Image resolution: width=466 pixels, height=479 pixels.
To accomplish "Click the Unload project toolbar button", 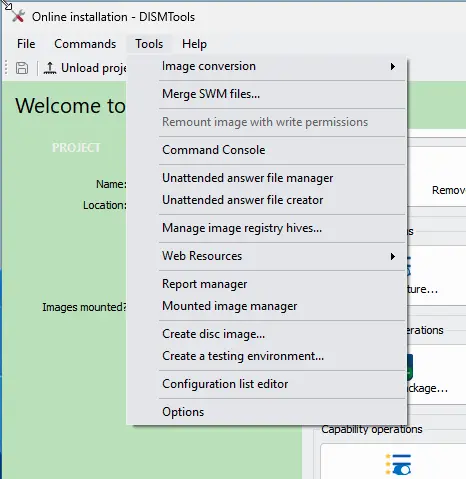I will point(85,68).
